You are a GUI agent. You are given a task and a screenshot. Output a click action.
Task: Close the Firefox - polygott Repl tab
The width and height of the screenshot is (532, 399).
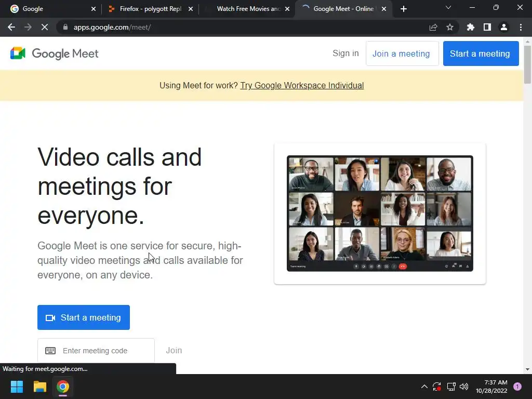pyautogui.click(x=191, y=9)
